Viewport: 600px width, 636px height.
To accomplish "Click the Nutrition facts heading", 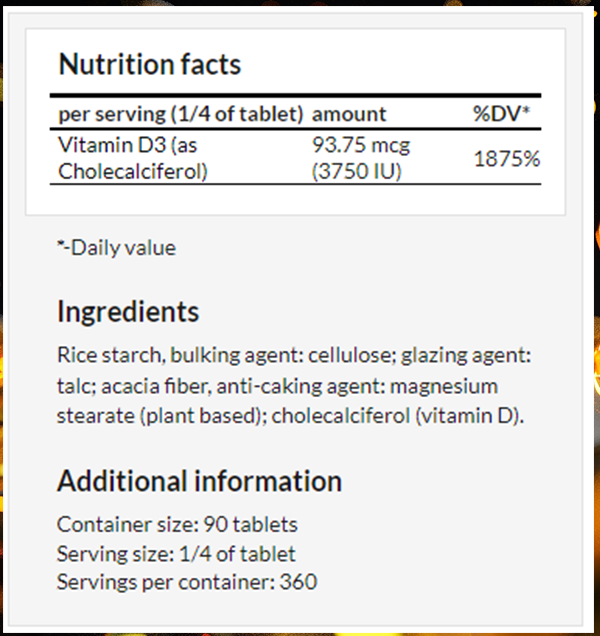I will 150,64.
